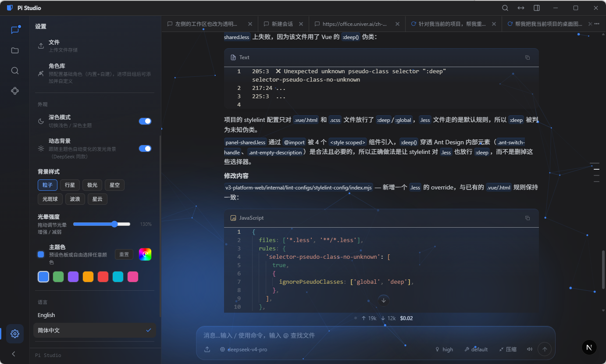Screen dimensions: 606x364
Task: Select the 星云 background style
Action: 97,199
